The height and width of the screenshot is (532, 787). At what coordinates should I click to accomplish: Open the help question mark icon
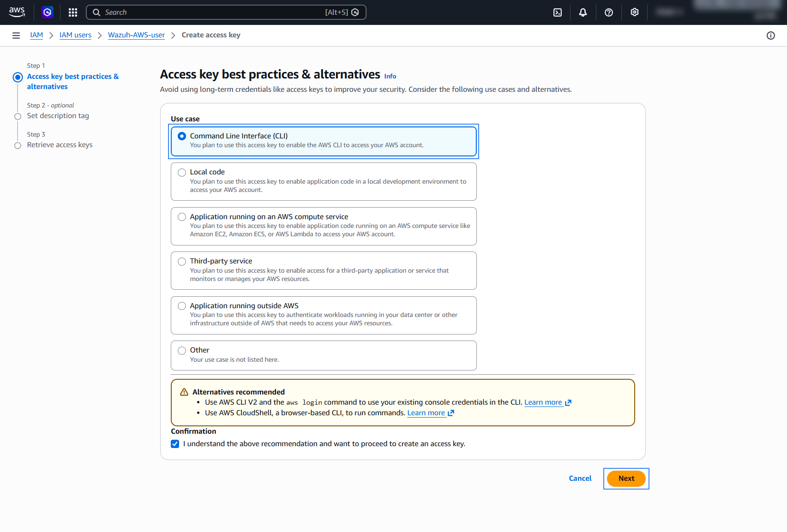coord(609,12)
